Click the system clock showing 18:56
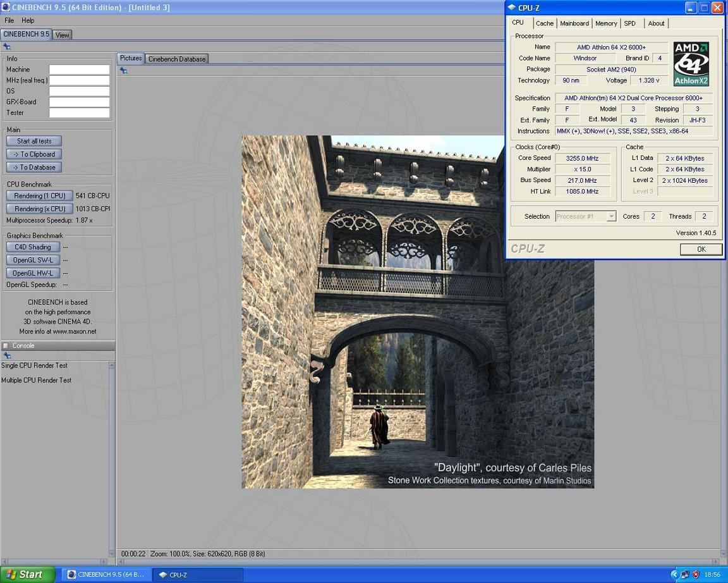 click(712, 575)
